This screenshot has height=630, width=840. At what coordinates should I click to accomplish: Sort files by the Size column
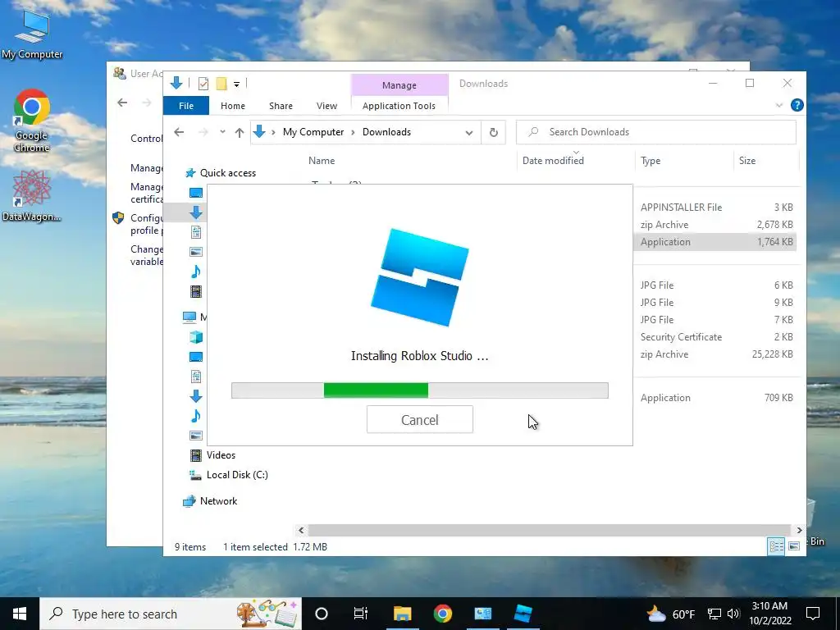[x=747, y=160]
